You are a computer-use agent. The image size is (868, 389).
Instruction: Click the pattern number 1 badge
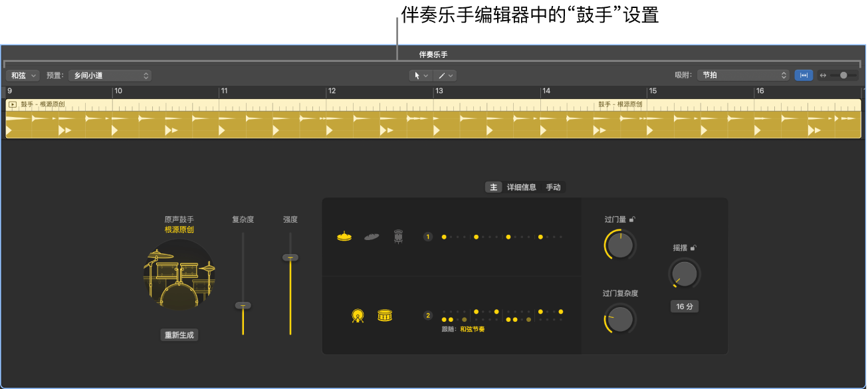[x=428, y=237]
